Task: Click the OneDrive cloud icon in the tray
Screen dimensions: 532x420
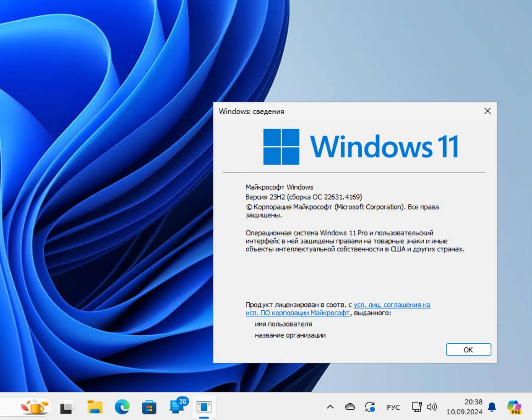Action: click(x=350, y=407)
